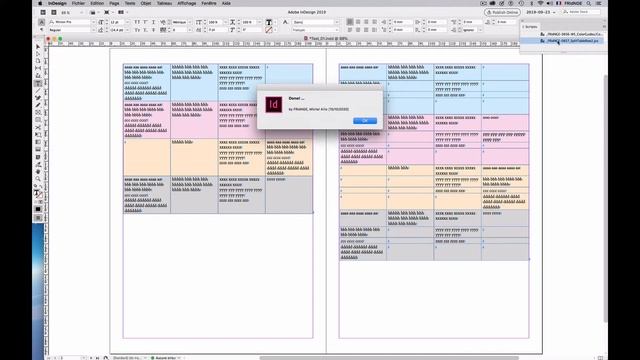Toggle Subscript formatting

(x=145, y=30)
